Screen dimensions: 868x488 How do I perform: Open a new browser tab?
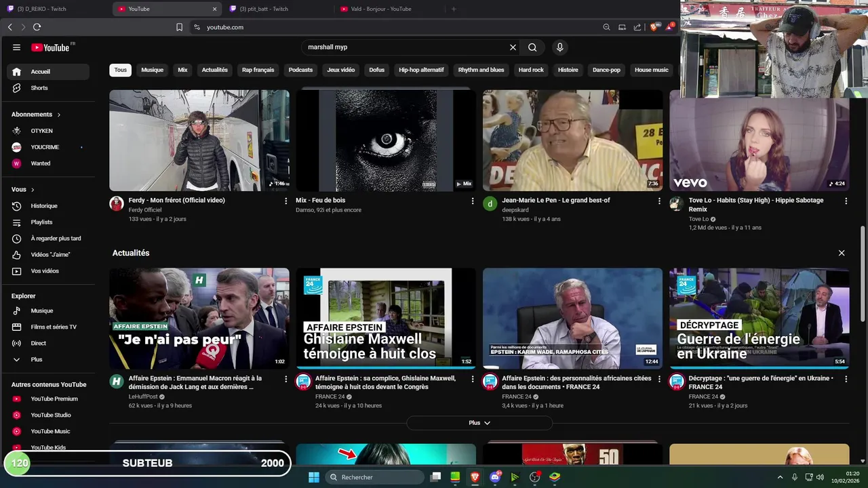454,9
